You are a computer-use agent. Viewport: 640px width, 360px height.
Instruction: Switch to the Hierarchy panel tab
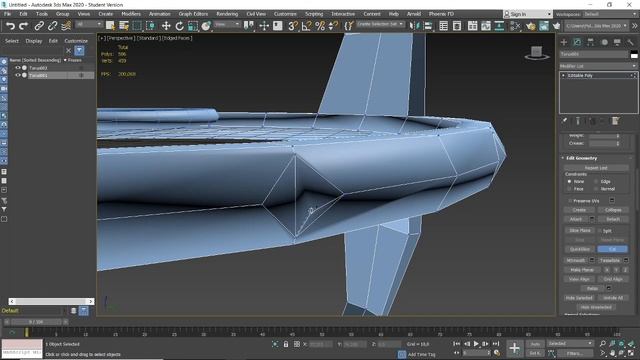coord(591,42)
